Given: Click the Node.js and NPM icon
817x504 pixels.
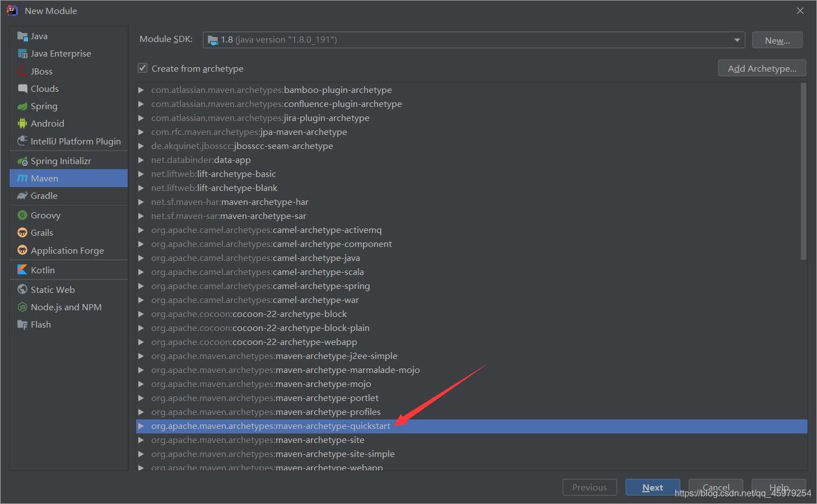Looking at the screenshot, I should [x=22, y=307].
